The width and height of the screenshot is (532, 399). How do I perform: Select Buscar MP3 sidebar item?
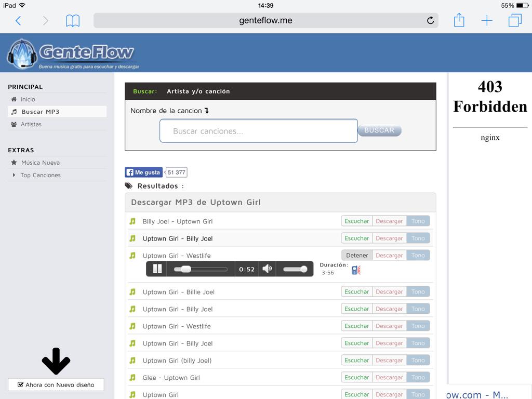(x=57, y=112)
